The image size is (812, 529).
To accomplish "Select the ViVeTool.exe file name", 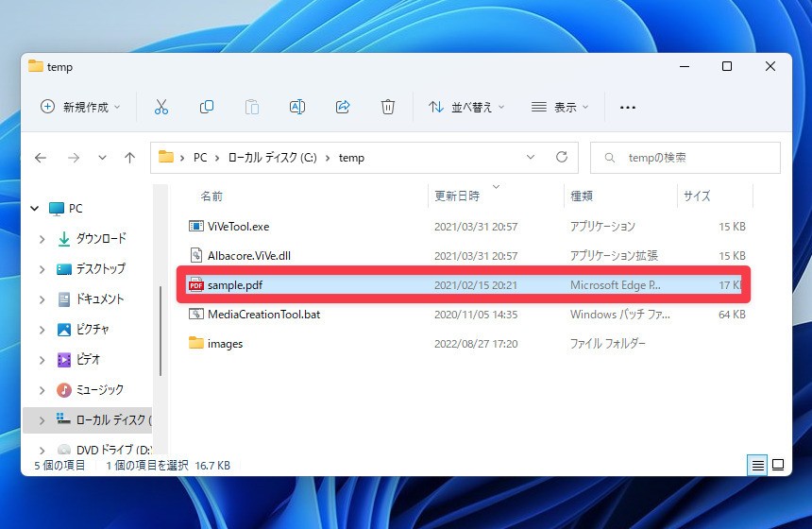I will (x=238, y=227).
